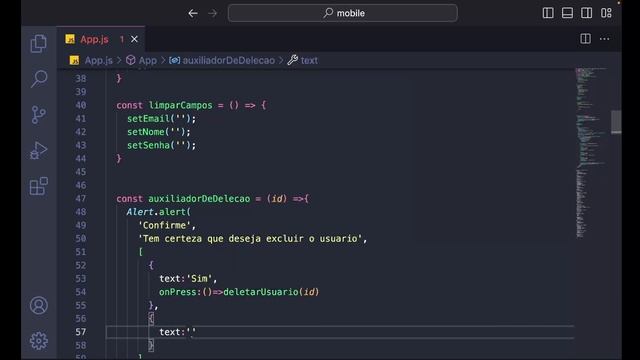Click setNome('') on line 42
This screenshot has width=640, height=360.
[x=158, y=132]
